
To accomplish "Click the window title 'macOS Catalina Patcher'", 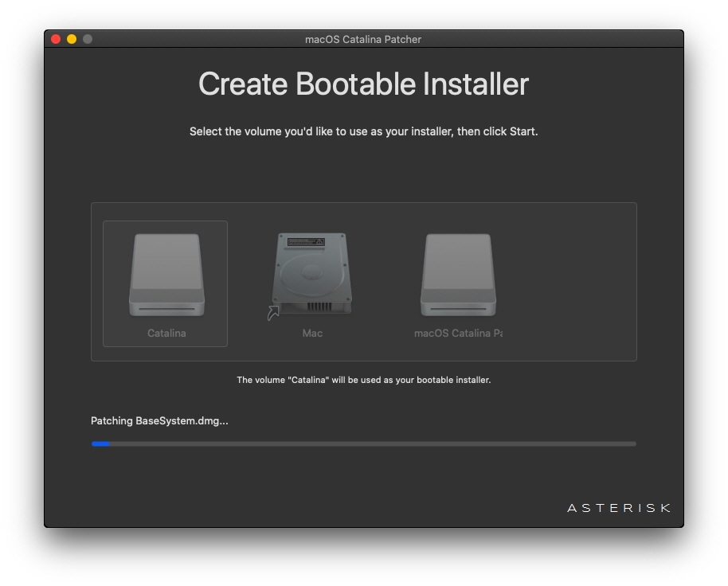I will pos(363,40).
